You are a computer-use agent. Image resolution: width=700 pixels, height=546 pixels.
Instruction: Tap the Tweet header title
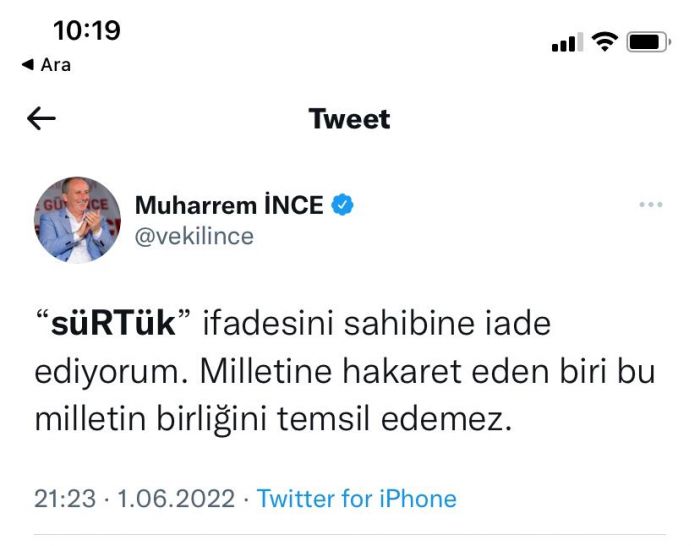[x=349, y=119]
